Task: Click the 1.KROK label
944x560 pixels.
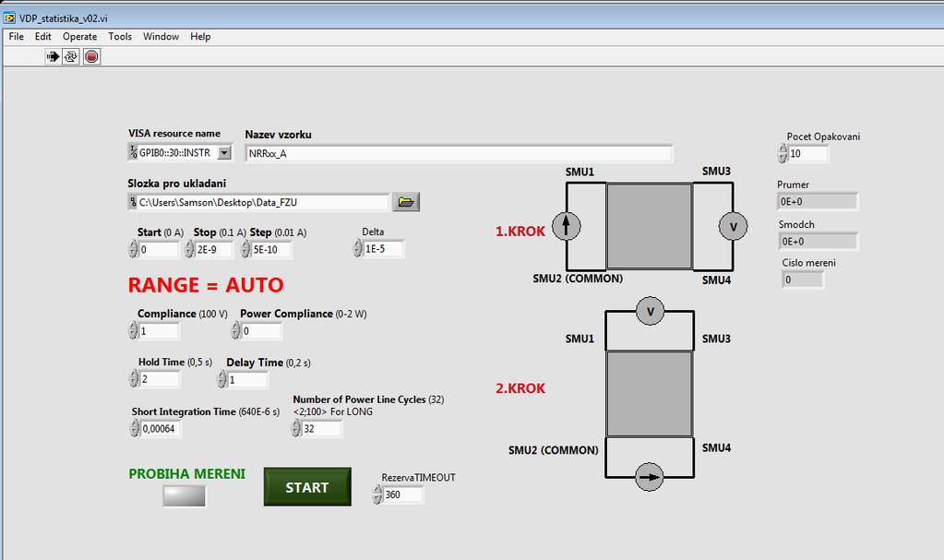Action: 520,232
